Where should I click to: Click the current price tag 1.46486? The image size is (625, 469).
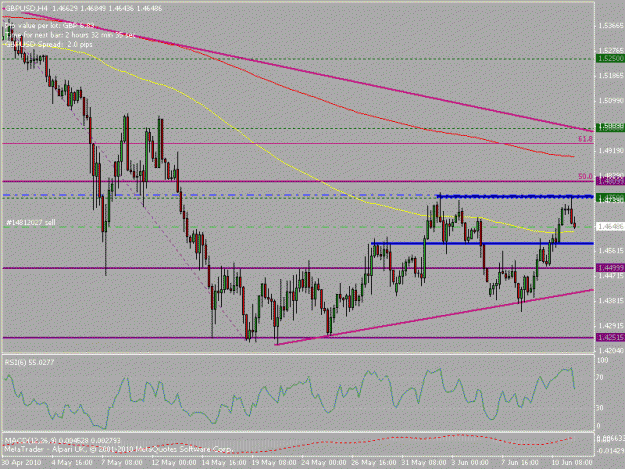point(610,226)
